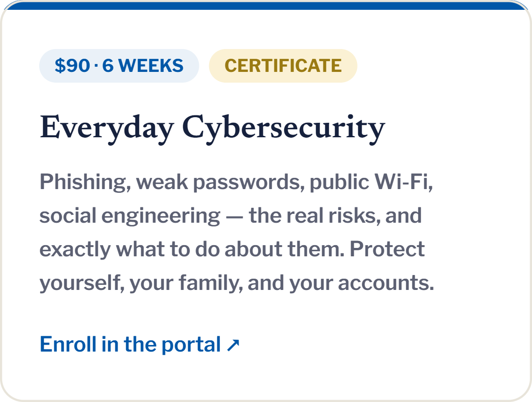532x402 pixels.
Task: Click the word Cybersecurity in the heading
Action: pos(284,129)
